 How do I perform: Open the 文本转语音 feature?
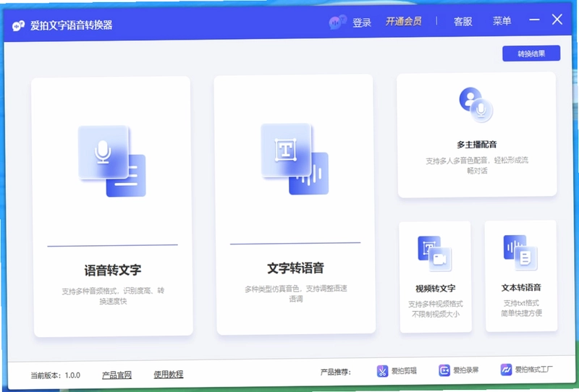click(x=521, y=288)
